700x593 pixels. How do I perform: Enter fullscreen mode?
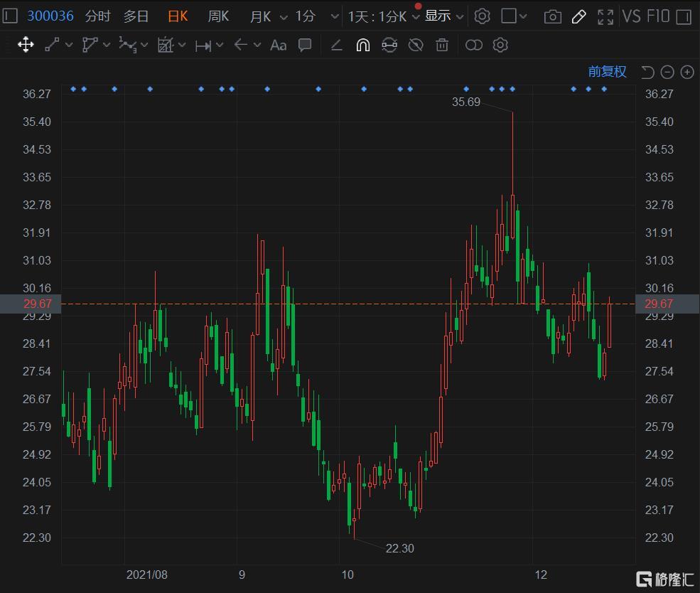605,17
